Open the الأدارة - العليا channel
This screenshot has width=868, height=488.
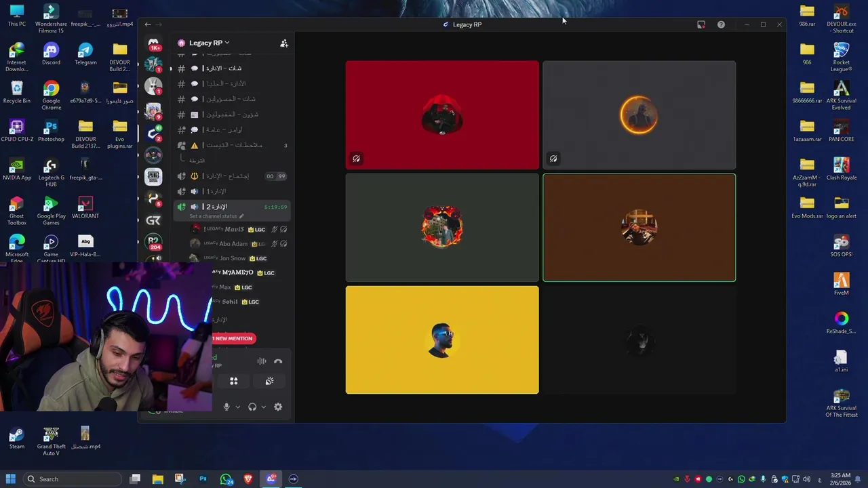coord(232,83)
